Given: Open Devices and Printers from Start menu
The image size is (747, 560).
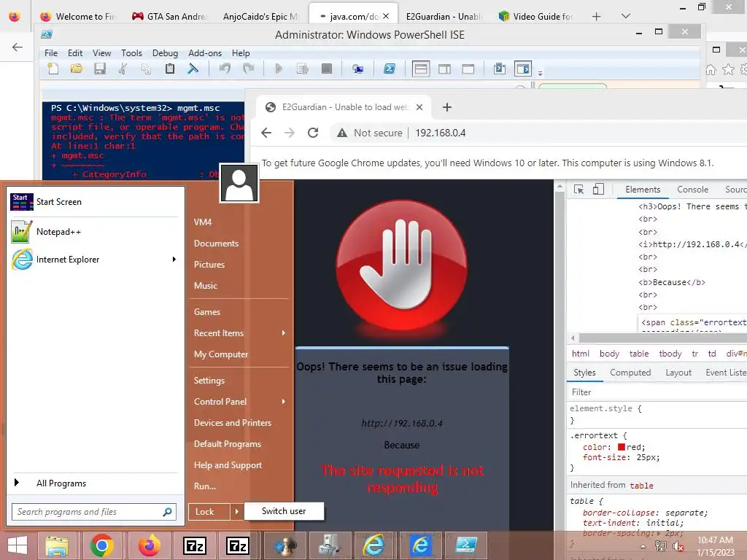Looking at the screenshot, I should 233,423.
